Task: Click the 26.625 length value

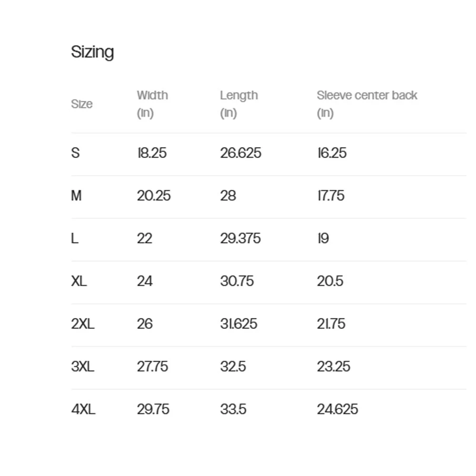Action: coord(240,153)
